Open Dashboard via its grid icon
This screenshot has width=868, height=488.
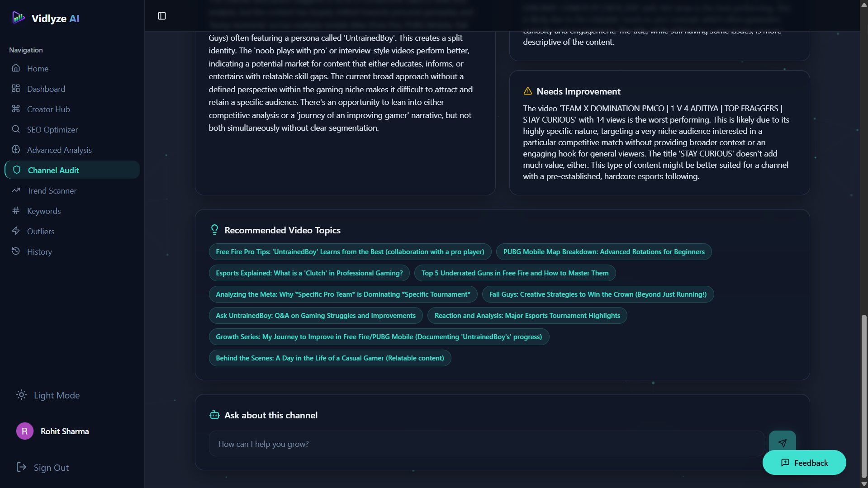coord(16,88)
